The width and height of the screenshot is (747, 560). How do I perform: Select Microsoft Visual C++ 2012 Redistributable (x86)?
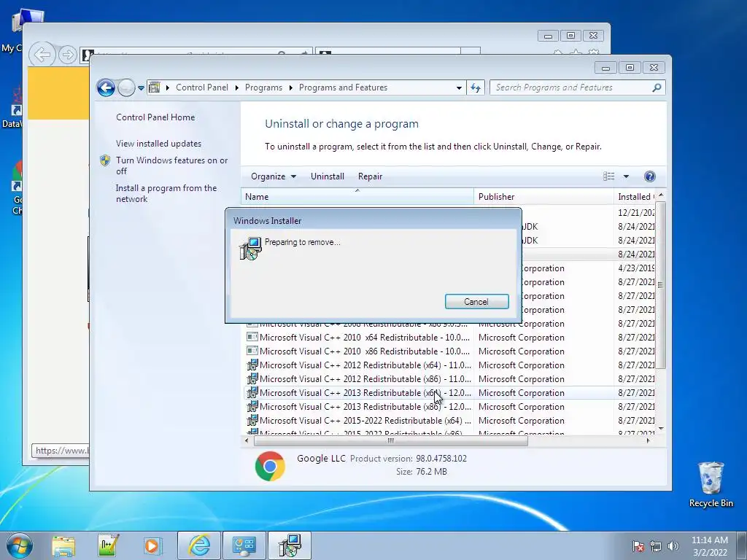point(365,379)
